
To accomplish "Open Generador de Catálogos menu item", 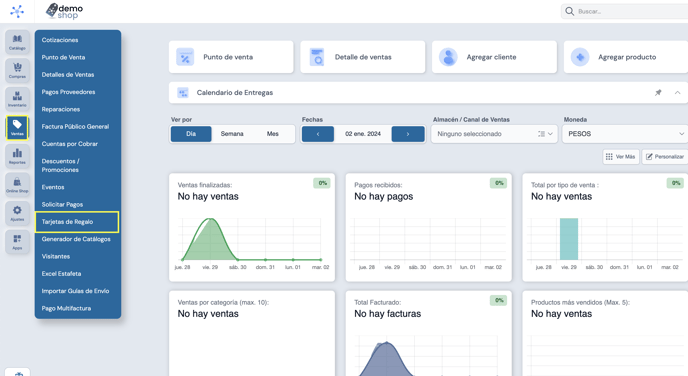I will click(76, 239).
